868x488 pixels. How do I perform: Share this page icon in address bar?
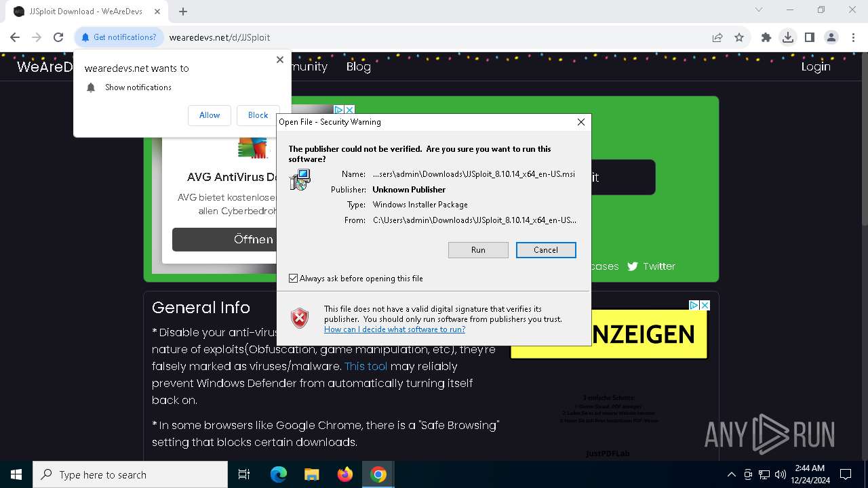(717, 37)
